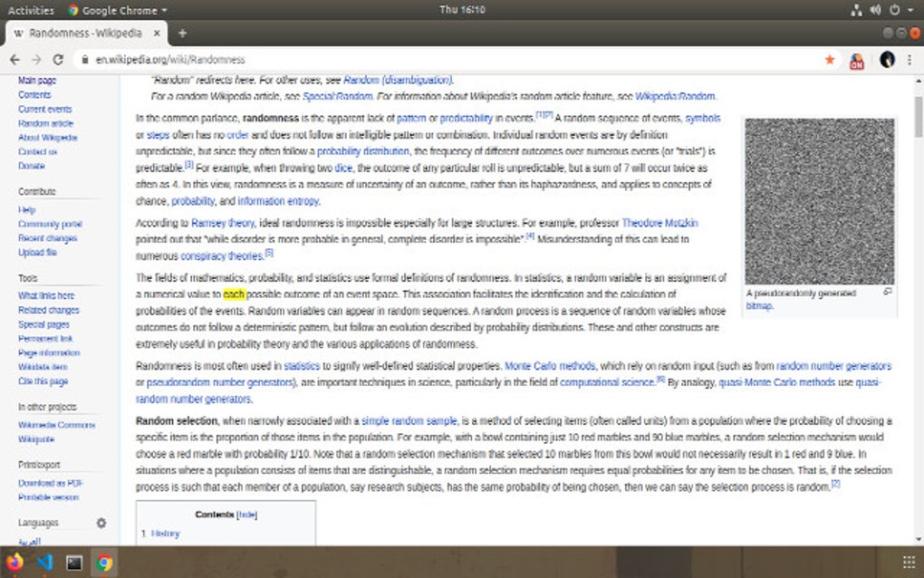
Task: Open the Main page sidebar link
Action: tap(37, 80)
